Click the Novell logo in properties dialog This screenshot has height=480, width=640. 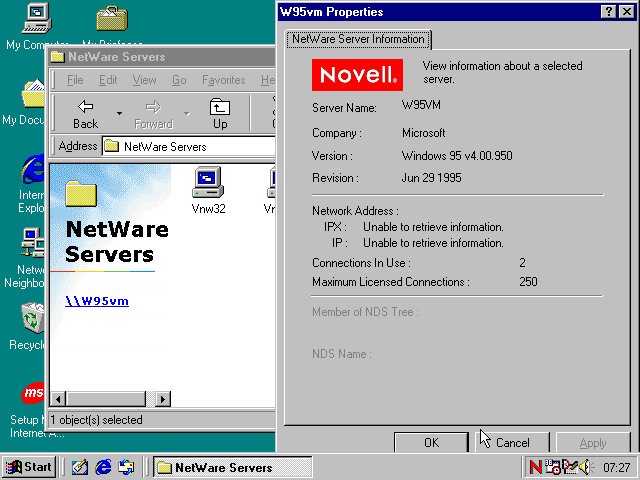tap(357, 75)
